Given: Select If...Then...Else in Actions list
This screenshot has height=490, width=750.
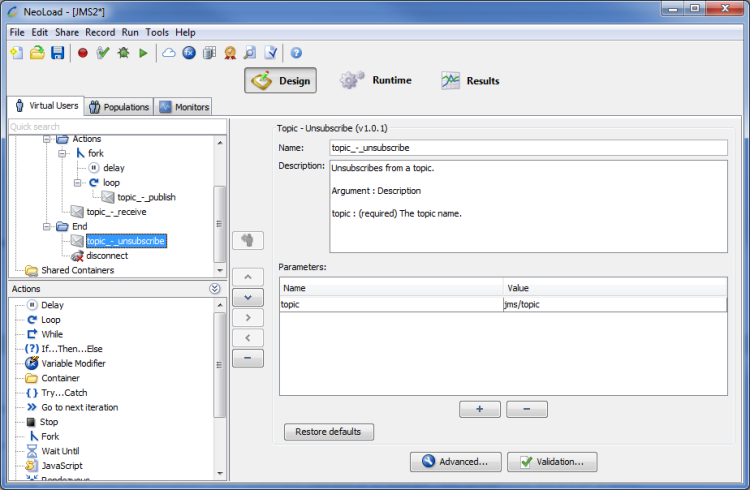Looking at the screenshot, I should [x=72, y=349].
